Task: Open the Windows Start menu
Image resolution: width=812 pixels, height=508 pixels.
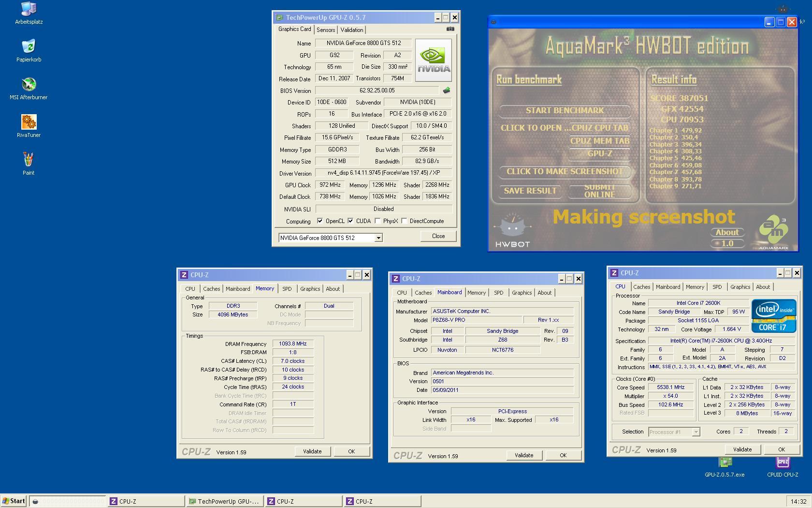Action: pos(14,501)
